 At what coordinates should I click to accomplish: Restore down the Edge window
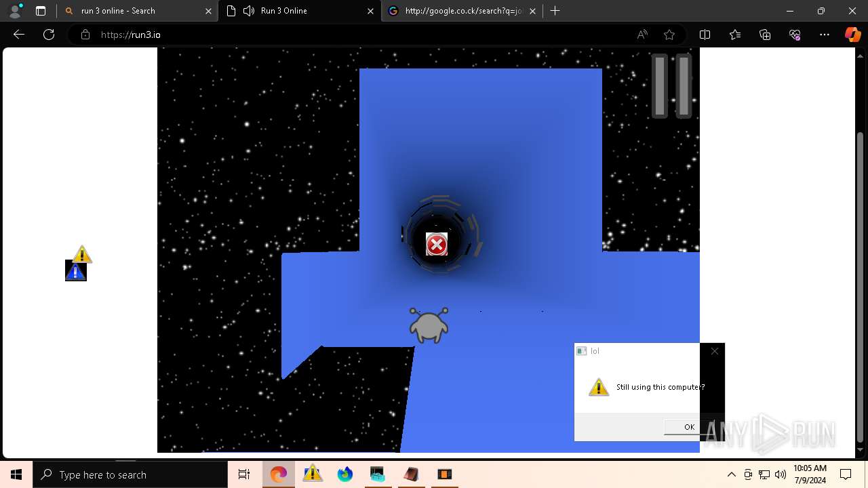click(x=821, y=11)
